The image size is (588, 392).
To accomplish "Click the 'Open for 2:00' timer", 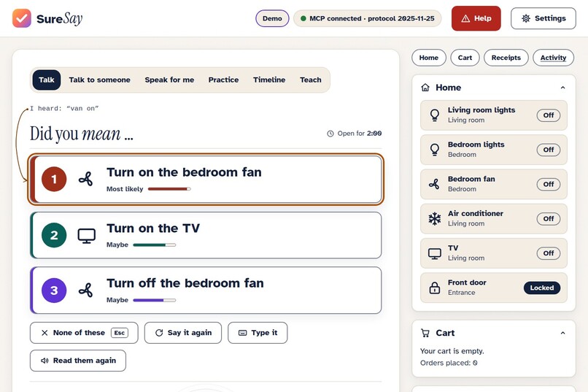I will (355, 134).
